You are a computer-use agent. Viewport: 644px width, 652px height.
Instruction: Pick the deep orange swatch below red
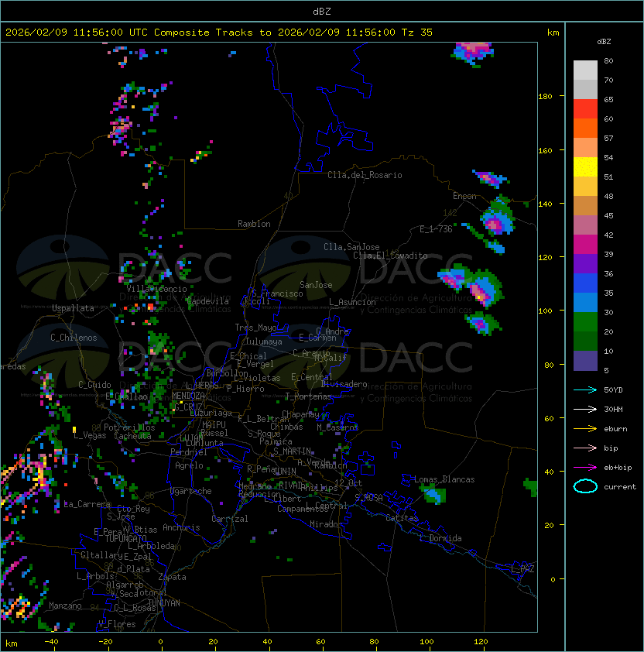click(585, 128)
